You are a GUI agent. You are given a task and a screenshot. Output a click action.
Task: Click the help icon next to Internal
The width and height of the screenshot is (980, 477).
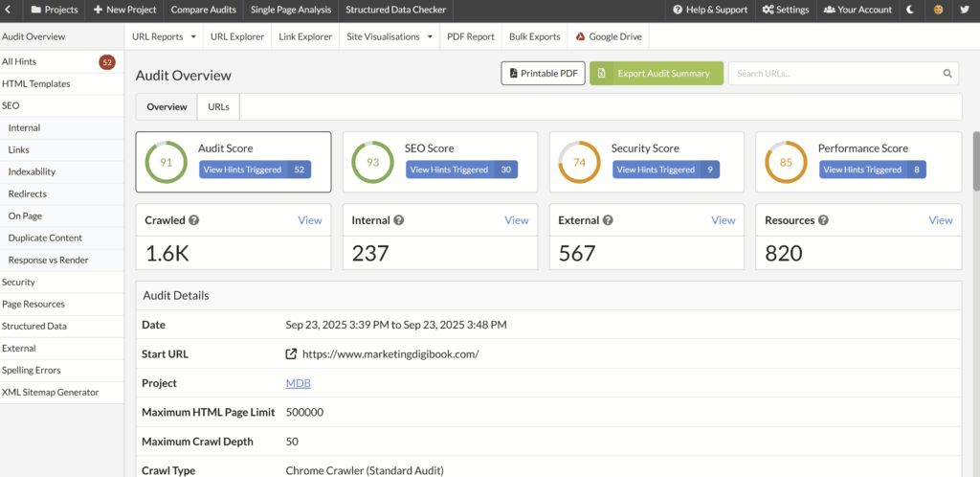(399, 220)
